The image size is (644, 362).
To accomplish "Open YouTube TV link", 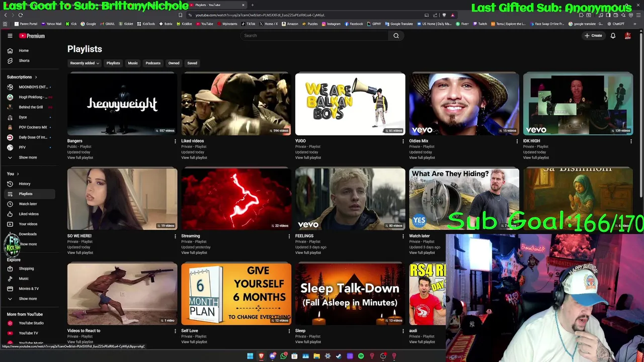I will pos(30,333).
